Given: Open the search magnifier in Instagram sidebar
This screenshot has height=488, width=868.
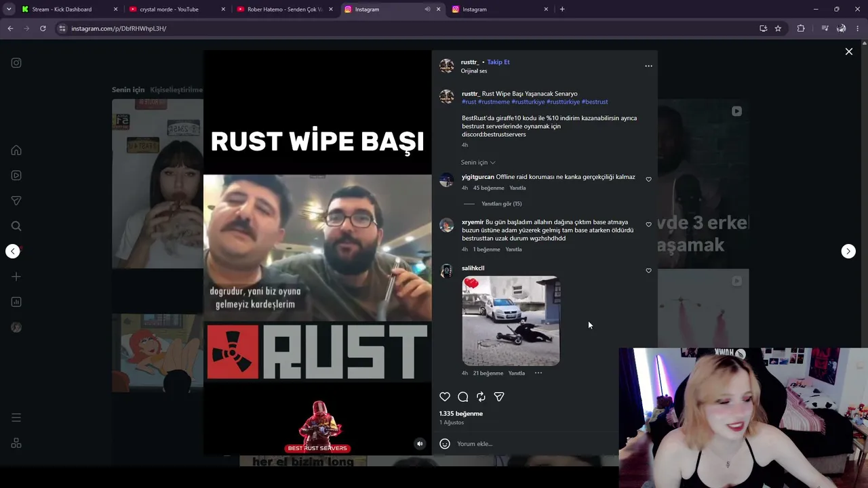Looking at the screenshot, I should pos(16,226).
